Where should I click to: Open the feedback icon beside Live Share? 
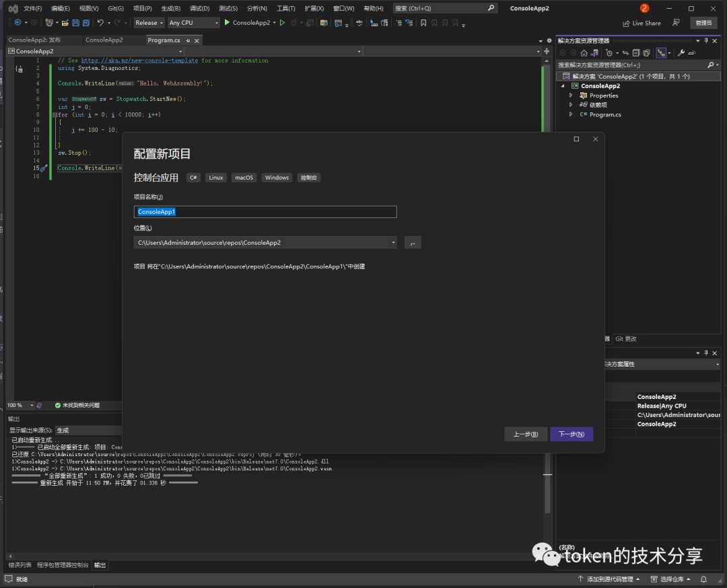(676, 23)
